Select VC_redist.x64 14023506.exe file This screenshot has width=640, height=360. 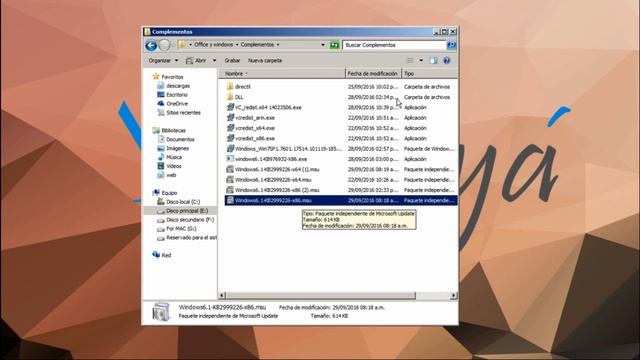tap(268, 107)
